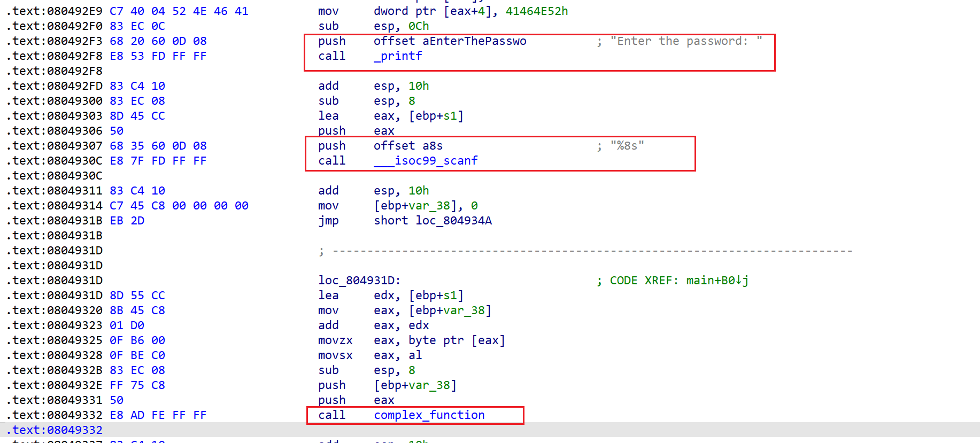The image size is (980, 443).
Task: Open the complex_function call target
Action: point(429,415)
